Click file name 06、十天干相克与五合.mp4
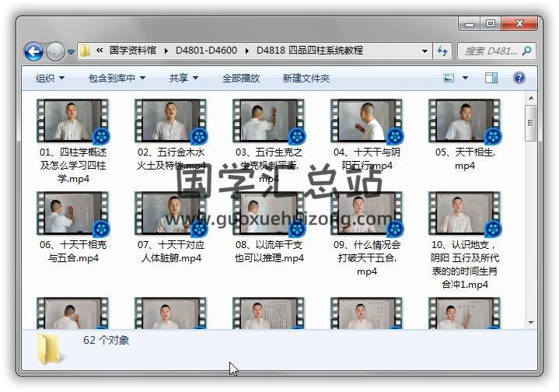 pos(73,251)
